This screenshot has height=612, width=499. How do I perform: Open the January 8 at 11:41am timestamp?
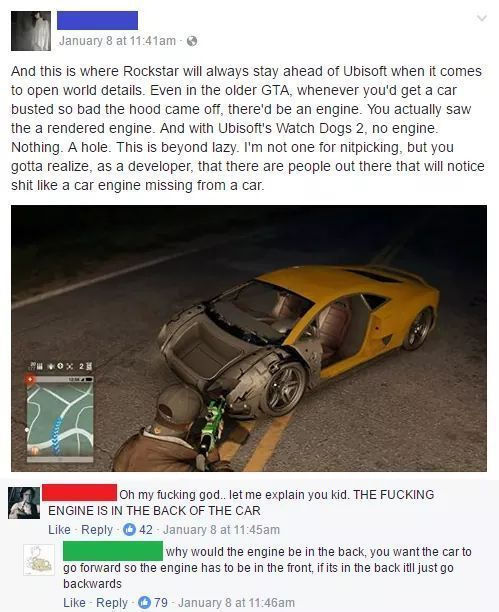pyautogui.click(x=118, y=41)
